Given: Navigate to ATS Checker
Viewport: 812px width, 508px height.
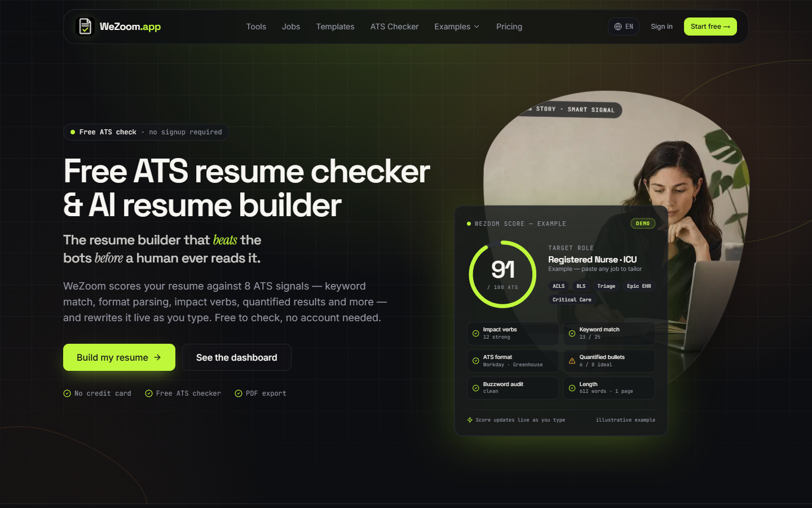Looking at the screenshot, I should pyautogui.click(x=394, y=27).
